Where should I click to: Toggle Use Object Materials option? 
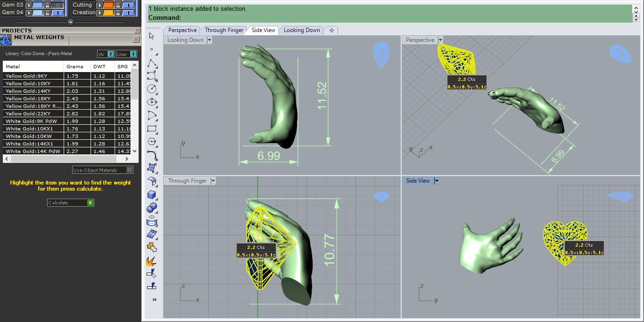click(x=103, y=170)
